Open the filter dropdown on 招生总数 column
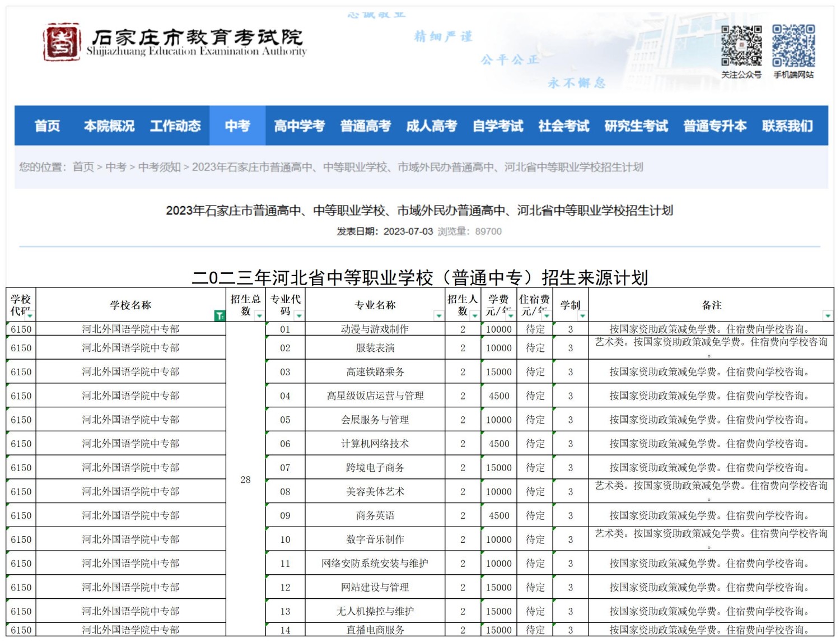Viewport: 840px width, 642px height. point(259,317)
